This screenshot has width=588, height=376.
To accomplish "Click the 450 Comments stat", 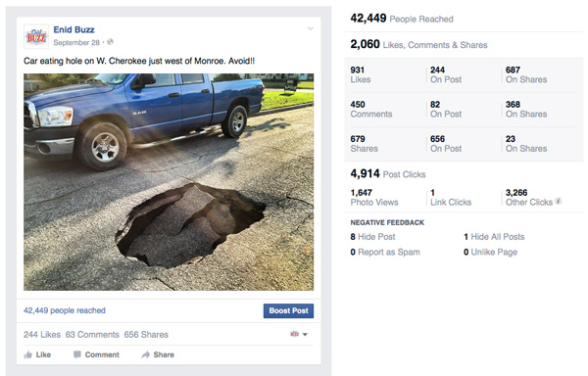I will tap(371, 109).
